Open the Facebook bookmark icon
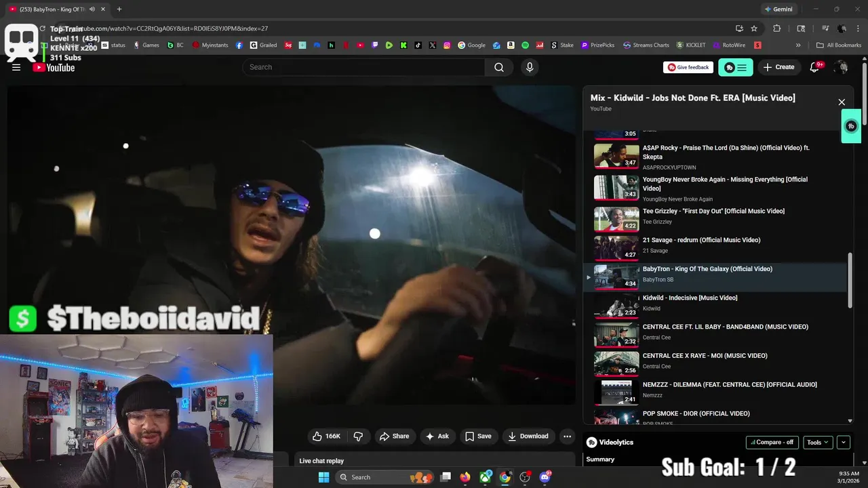The image size is (868, 488). click(x=239, y=45)
